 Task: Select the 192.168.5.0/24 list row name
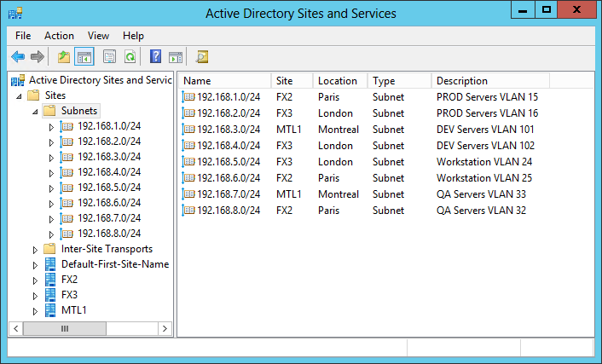(x=229, y=162)
